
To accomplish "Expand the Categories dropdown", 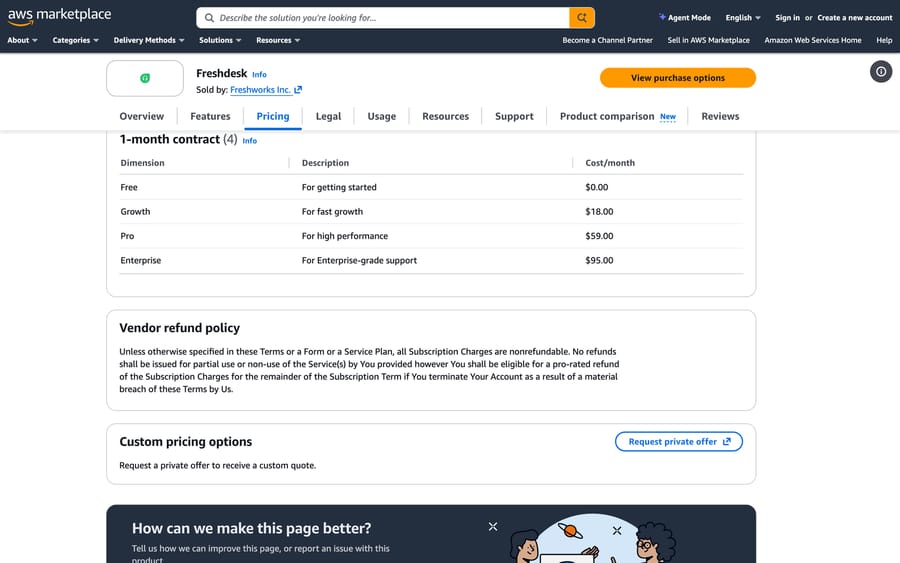I will click(x=75, y=40).
